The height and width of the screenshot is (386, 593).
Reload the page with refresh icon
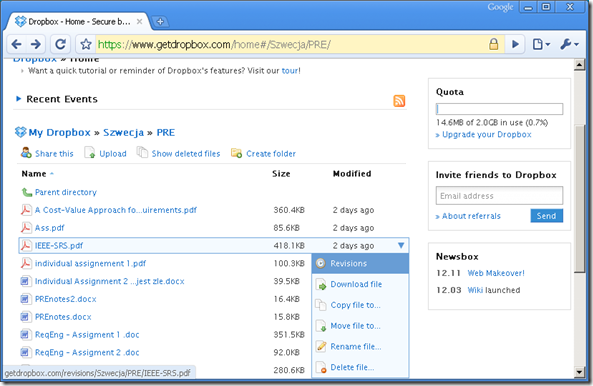61,45
